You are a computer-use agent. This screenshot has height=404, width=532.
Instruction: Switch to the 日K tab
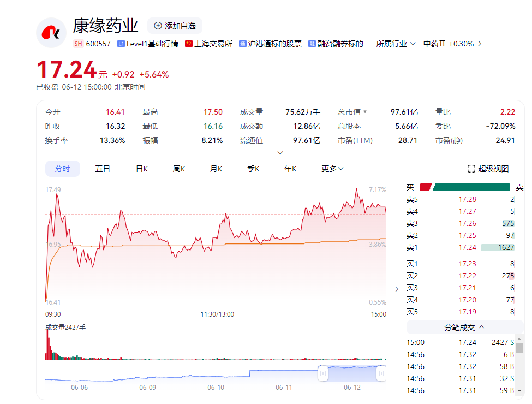[142, 169]
